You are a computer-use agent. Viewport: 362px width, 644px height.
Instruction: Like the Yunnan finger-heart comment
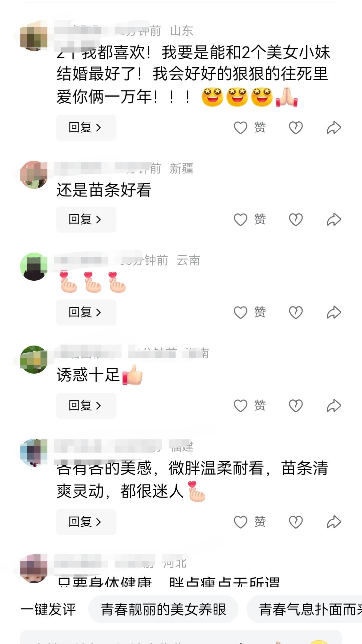[x=250, y=312]
